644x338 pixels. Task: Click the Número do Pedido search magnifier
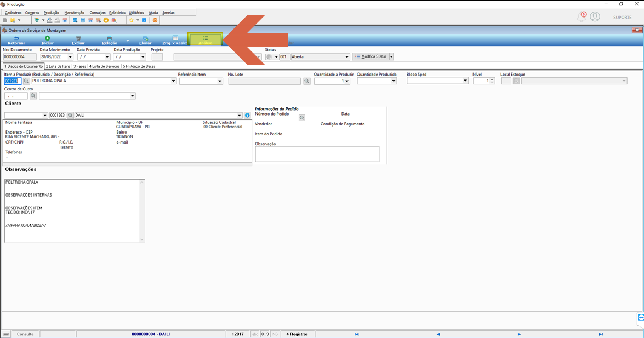click(302, 118)
